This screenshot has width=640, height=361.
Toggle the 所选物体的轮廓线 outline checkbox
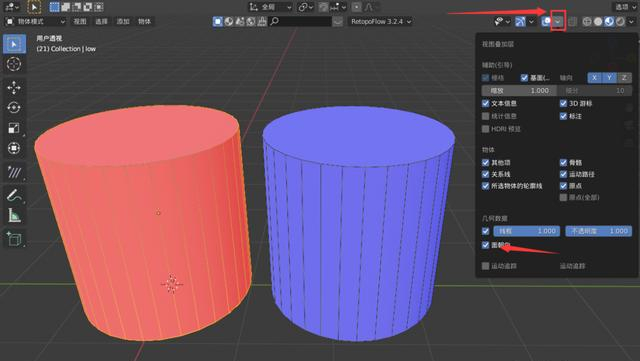tap(485, 186)
